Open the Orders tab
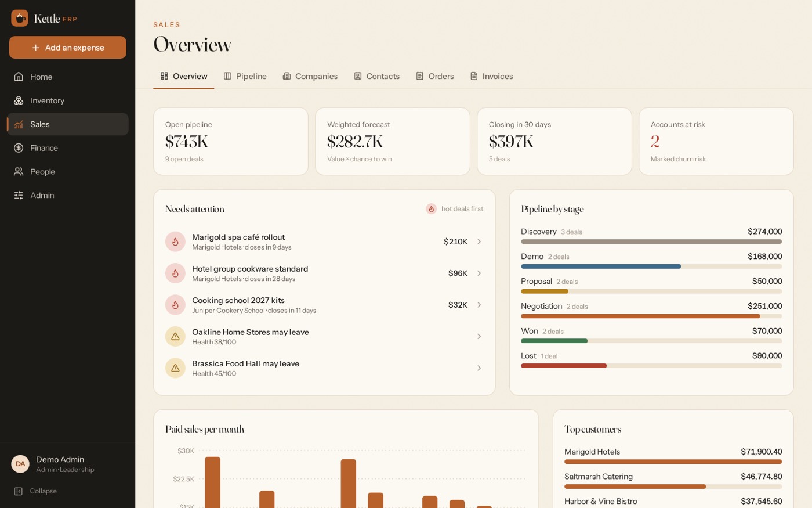The image size is (812, 508). click(x=434, y=76)
